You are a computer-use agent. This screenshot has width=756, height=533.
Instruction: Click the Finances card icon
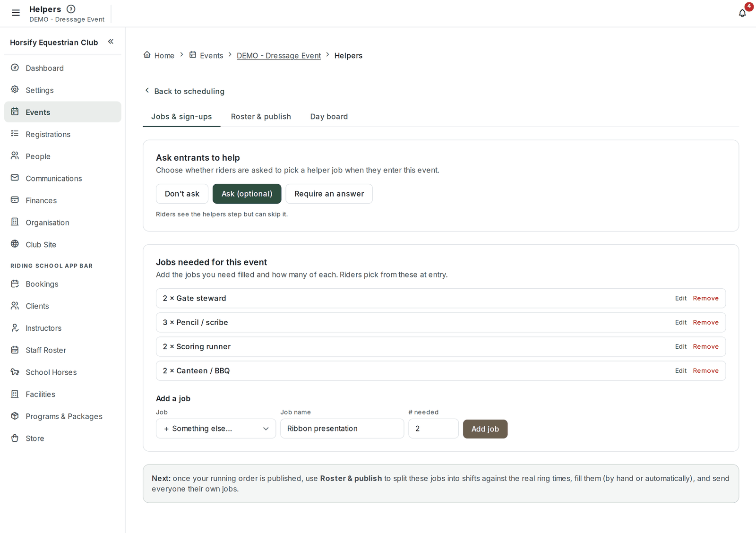pos(15,200)
